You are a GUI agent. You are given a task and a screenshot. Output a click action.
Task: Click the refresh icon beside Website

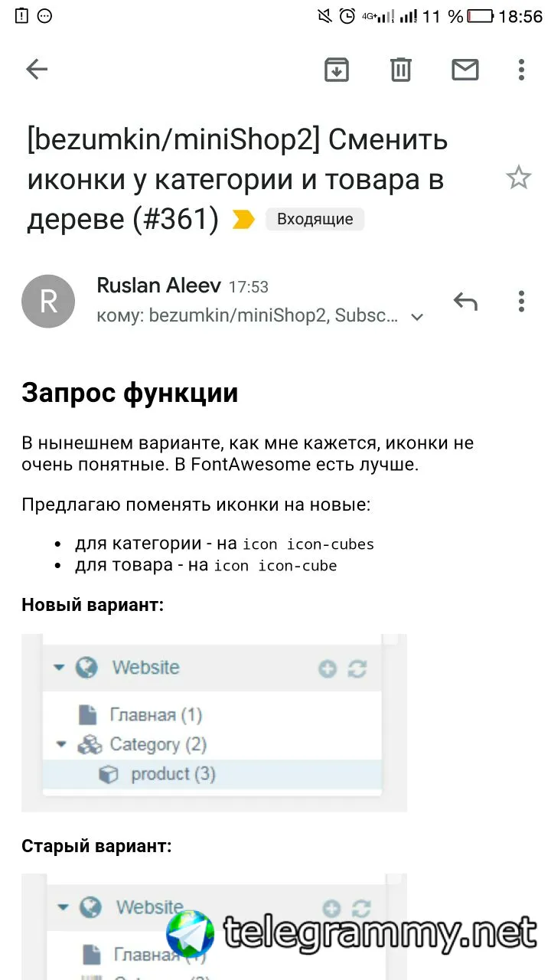click(x=357, y=669)
